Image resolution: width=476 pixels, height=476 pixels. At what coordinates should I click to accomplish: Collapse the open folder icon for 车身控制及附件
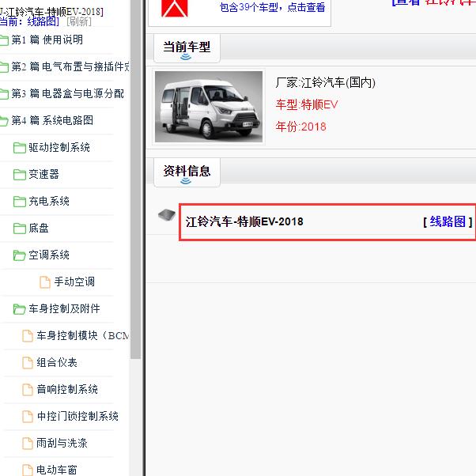(20, 309)
